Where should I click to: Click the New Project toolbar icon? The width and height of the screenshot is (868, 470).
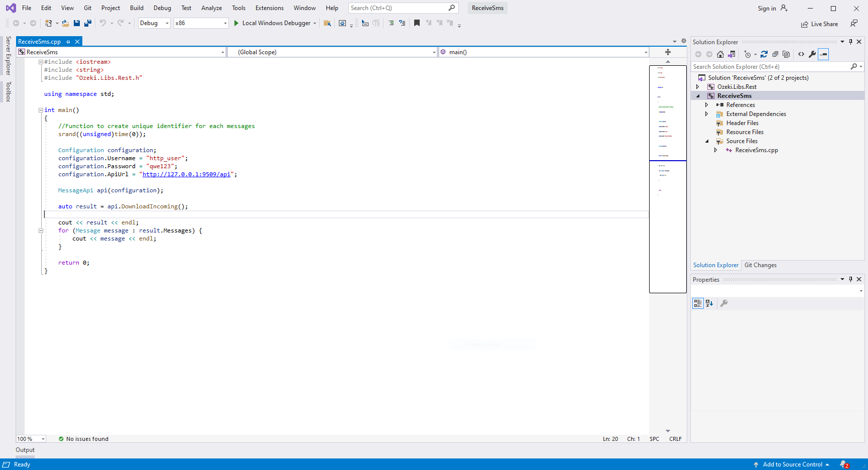[49, 23]
